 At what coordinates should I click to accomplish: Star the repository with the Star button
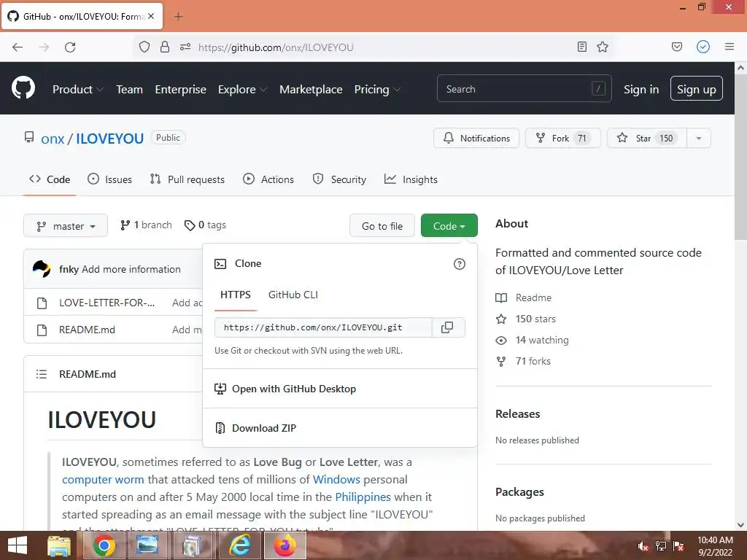(646, 138)
